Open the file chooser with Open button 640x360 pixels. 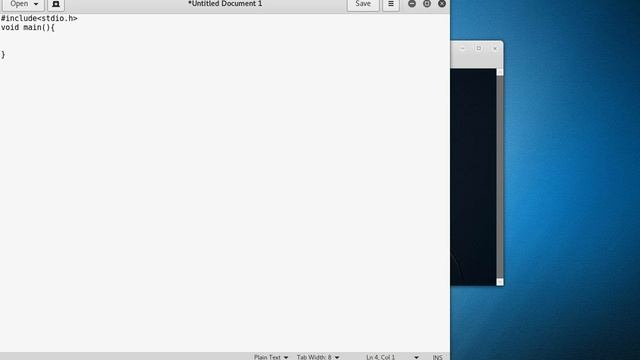[23, 4]
